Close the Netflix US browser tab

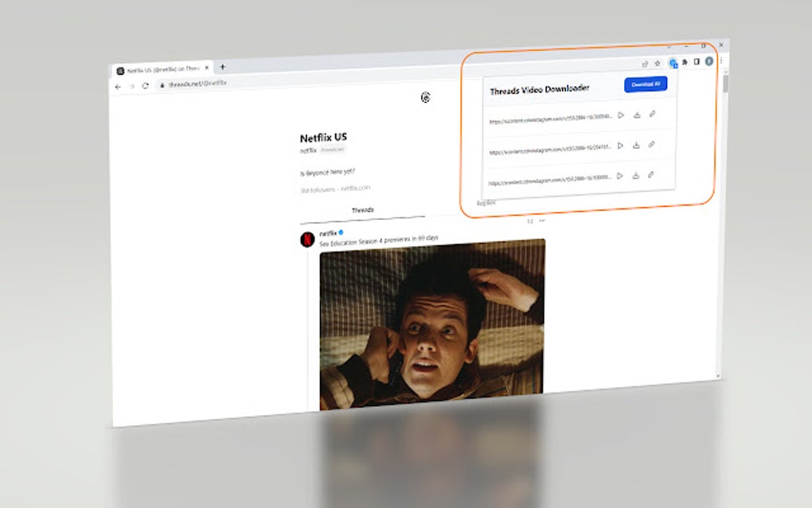pyautogui.click(x=207, y=68)
